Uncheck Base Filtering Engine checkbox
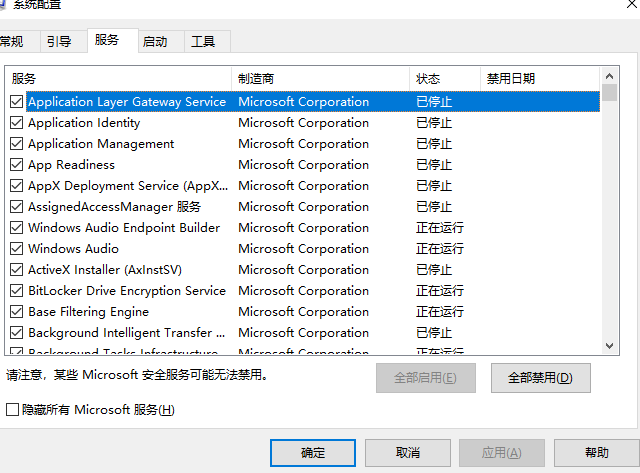The height and width of the screenshot is (473, 640). click(x=16, y=312)
